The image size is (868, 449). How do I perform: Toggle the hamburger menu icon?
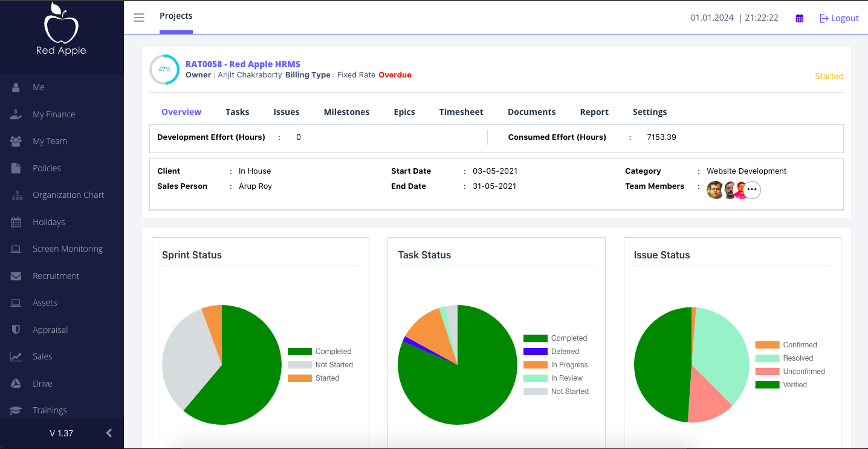pyautogui.click(x=139, y=18)
